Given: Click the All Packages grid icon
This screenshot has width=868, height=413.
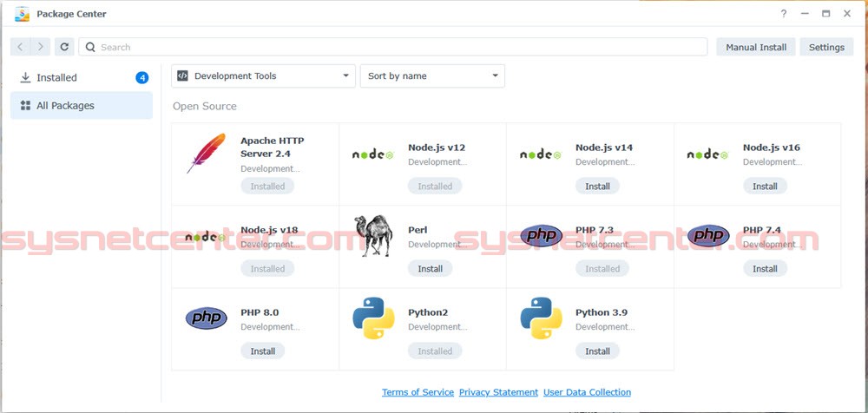Looking at the screenshot, I should (25, 105).
